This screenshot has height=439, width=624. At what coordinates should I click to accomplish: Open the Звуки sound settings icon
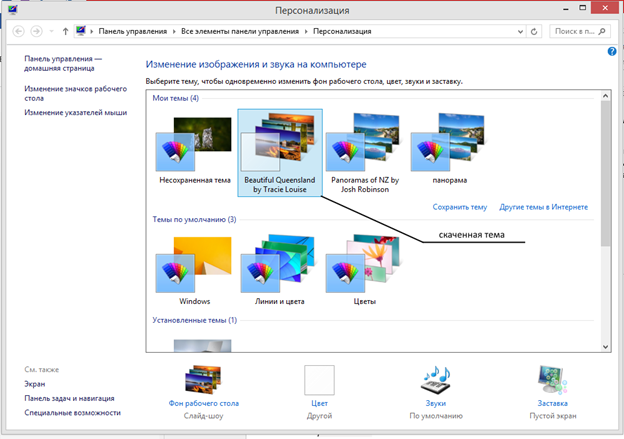(436, 380)
